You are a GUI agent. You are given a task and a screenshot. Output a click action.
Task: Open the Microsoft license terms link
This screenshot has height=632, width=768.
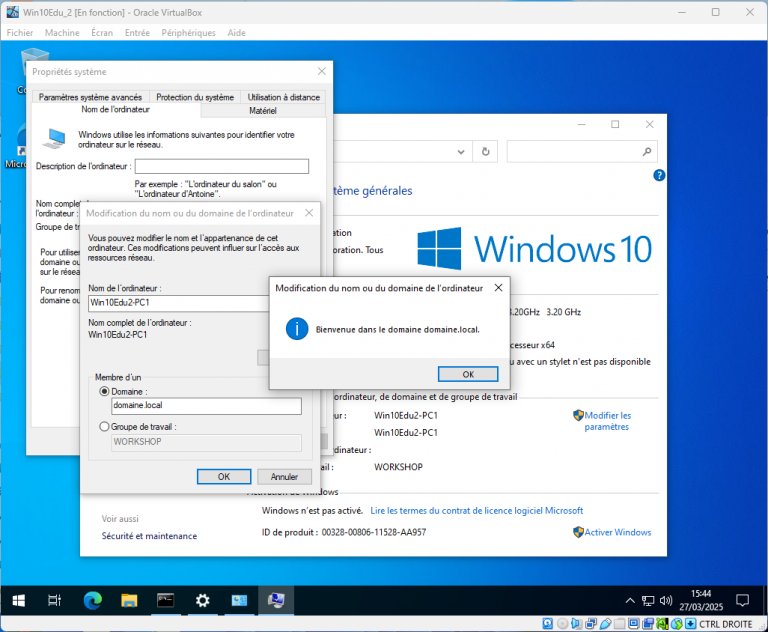coord(476,510)
